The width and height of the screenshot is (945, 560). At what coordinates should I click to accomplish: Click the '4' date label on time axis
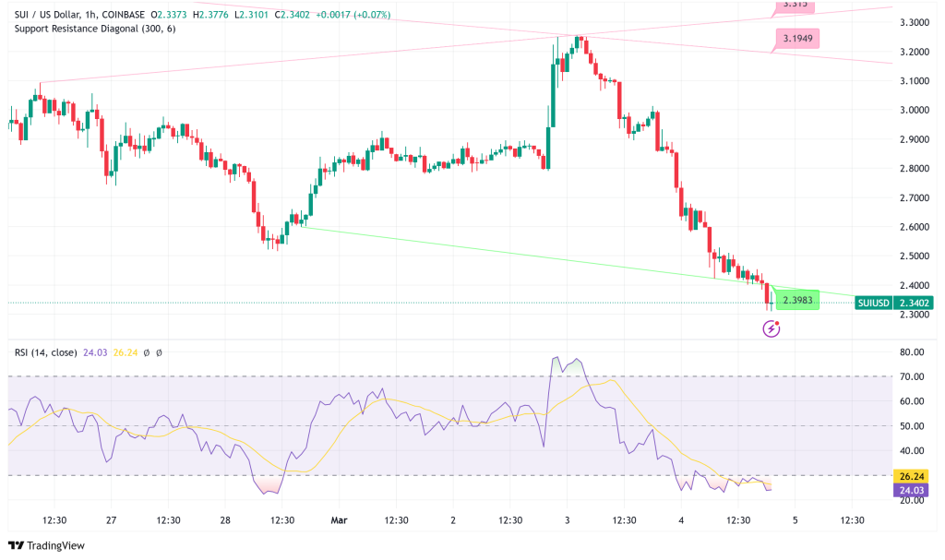coord(681,520)
